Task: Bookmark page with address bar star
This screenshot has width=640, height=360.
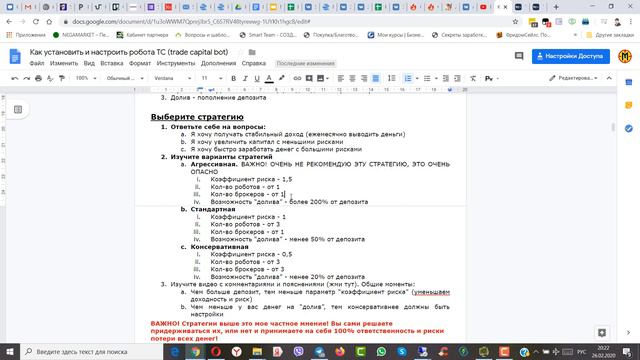Action: (515, 22)
